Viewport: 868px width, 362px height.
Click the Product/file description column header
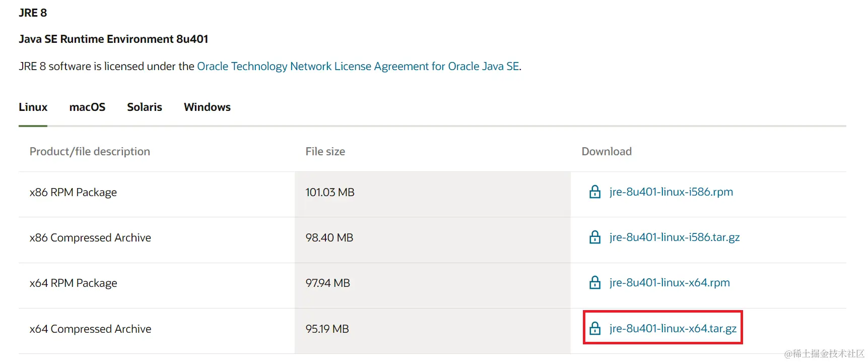pos(90,151)
